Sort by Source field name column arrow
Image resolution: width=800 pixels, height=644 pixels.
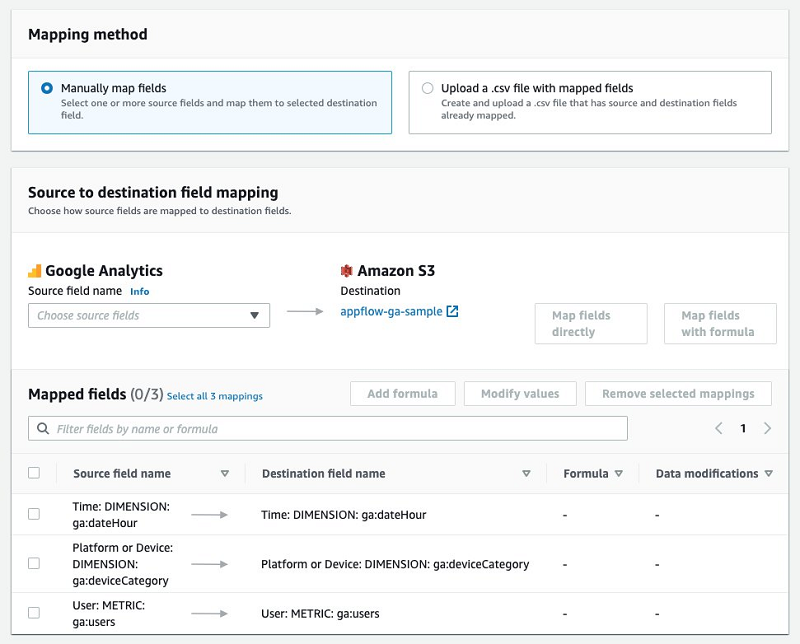[x=225, y=474]
